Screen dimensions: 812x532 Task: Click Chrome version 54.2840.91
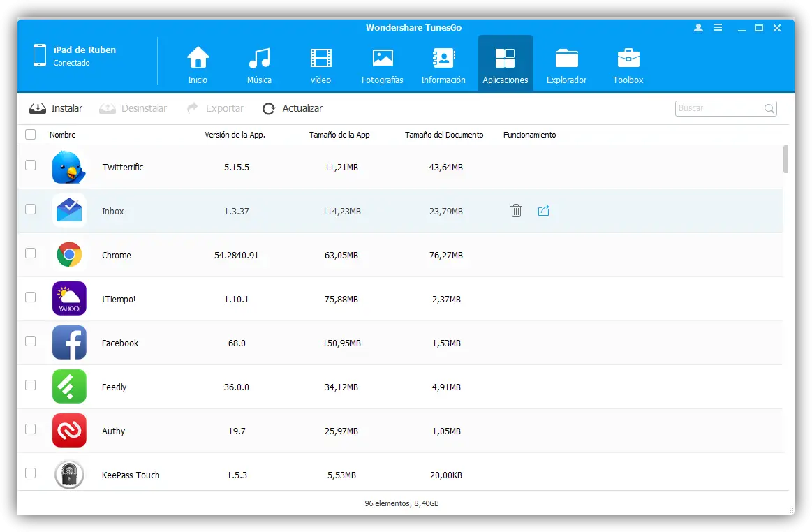tap(236, 256)
